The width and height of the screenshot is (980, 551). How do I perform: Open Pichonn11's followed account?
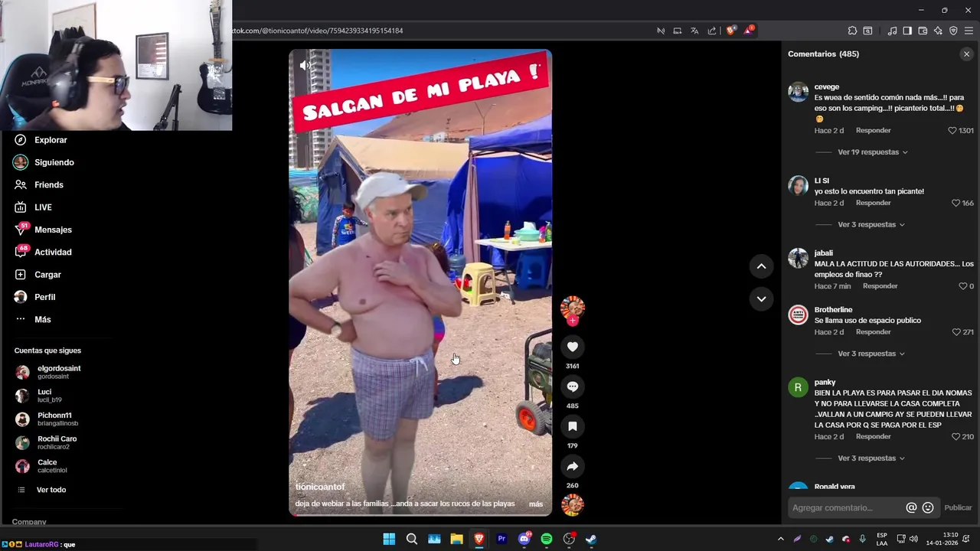click(57, 419)
